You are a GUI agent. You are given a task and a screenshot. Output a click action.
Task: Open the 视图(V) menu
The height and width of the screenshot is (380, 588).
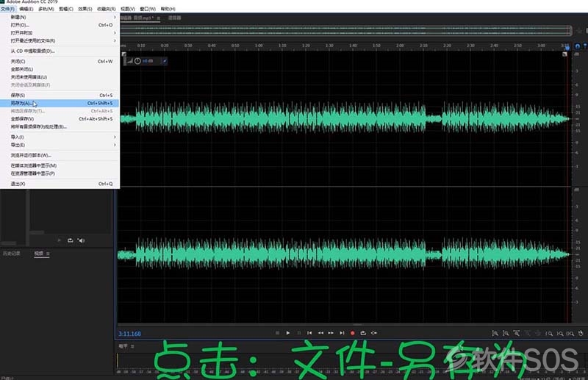coord(127,9)
